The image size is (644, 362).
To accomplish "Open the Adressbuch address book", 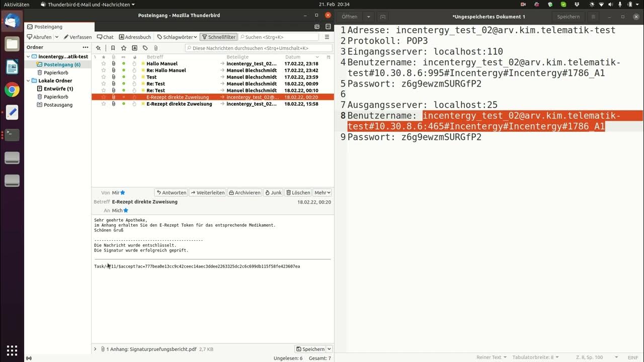I will 134,37.
